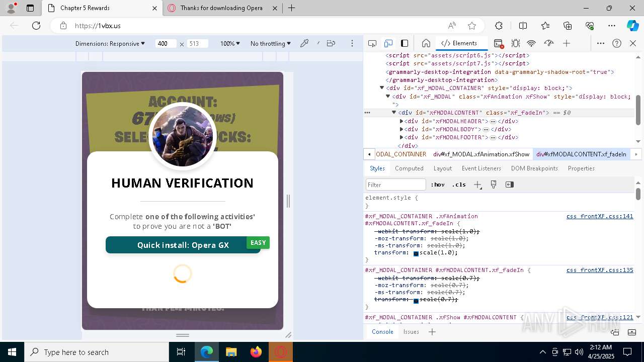Open split screen icon in toolbar
The width and height of the screenshot is (644, 362).
(x=523, y=26)
